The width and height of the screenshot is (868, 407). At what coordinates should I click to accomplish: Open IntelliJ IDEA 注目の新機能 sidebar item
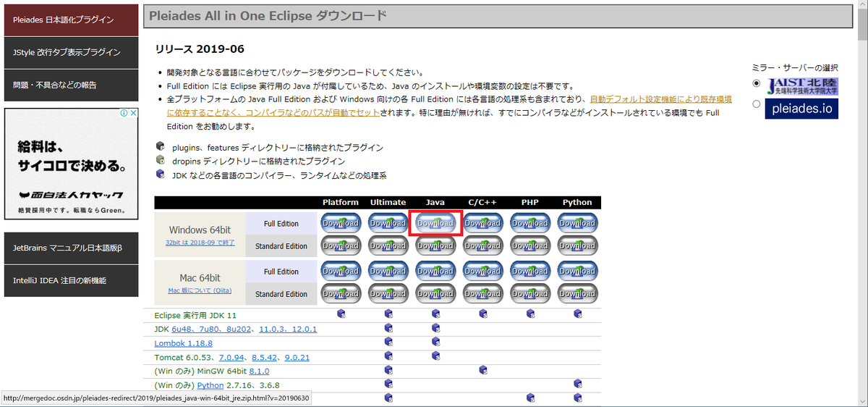[x=71, y=280]
